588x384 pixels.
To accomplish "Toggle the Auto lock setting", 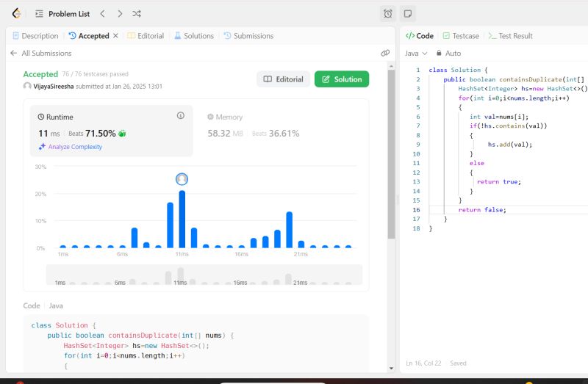I will pos(448,53).
